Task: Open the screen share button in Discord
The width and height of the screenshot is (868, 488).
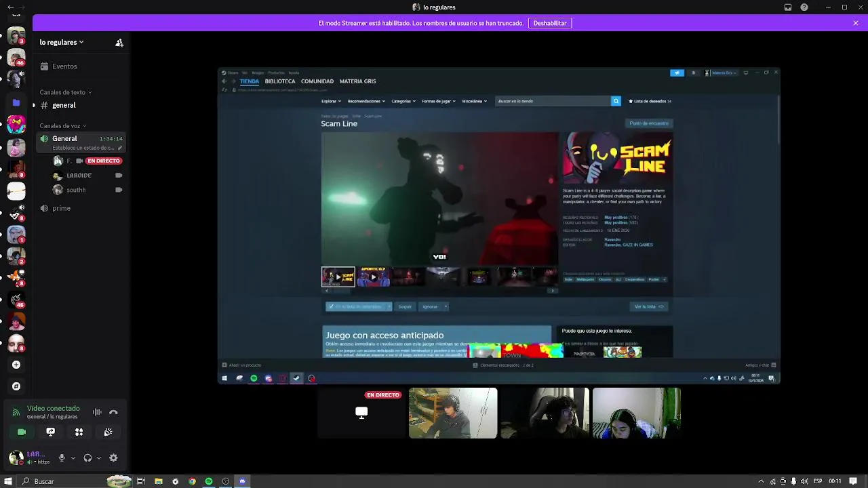Action: tap(50, 432)
